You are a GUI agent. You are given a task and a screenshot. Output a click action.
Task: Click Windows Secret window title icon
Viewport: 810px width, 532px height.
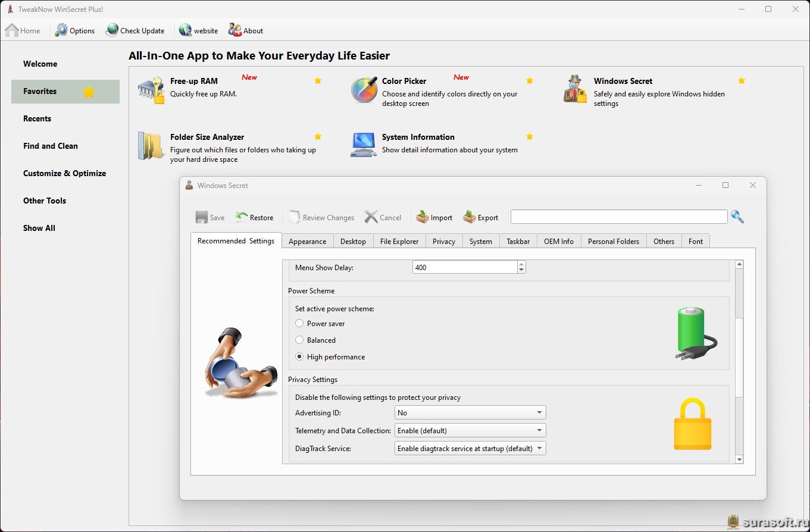189,185
